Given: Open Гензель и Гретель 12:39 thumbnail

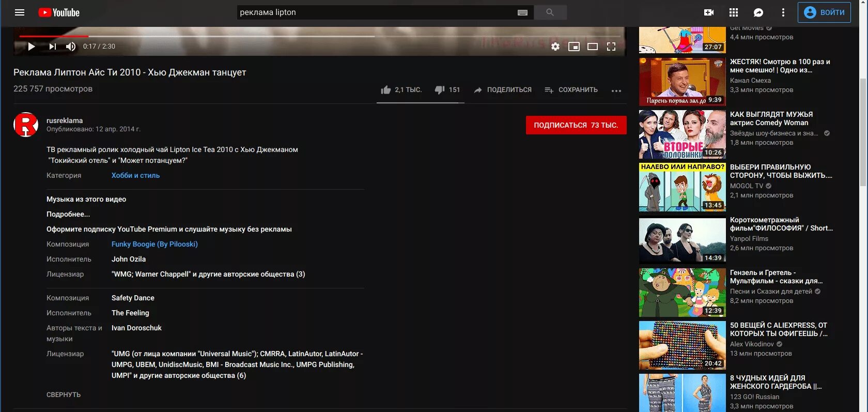Looking at the screenshot, I should pyautogui.click(x=682, y=293).
